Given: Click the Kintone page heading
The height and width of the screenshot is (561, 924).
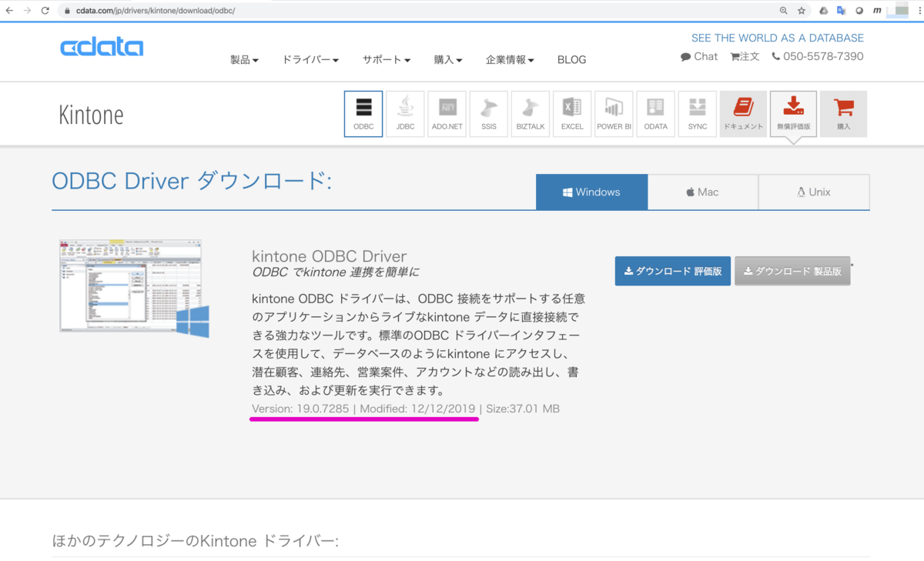Looking at the screenshot, I should (91, 115).
